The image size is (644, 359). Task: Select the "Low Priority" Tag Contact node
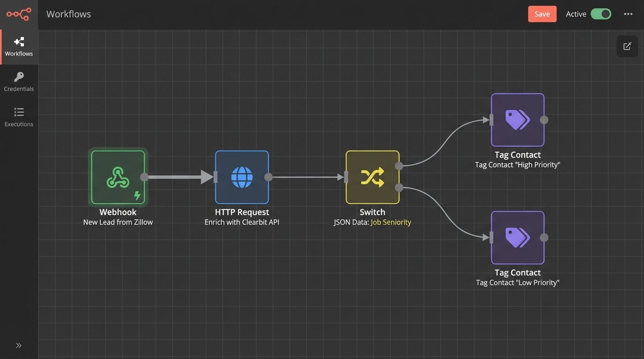(517, 237)
